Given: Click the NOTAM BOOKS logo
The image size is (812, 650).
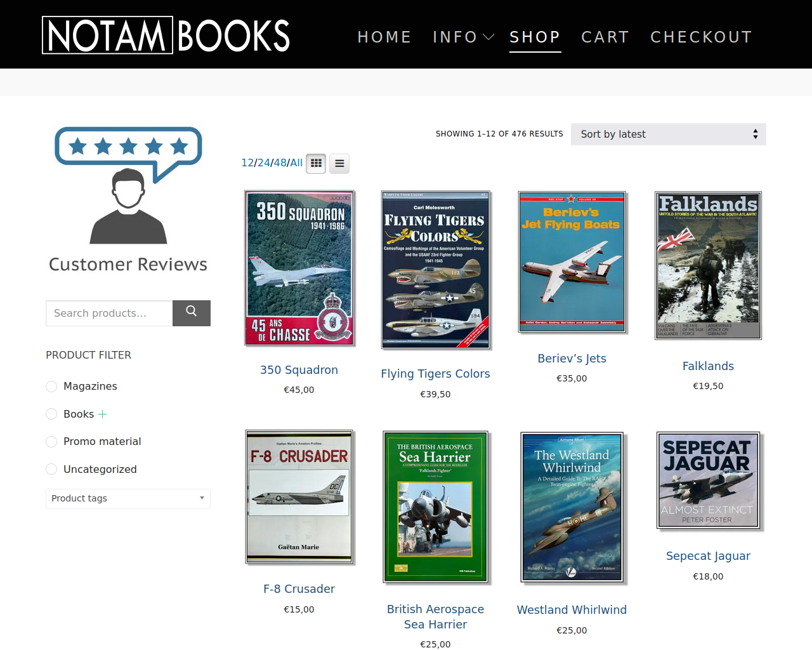Looking at the screenshot, I should (x=166, y=35).
